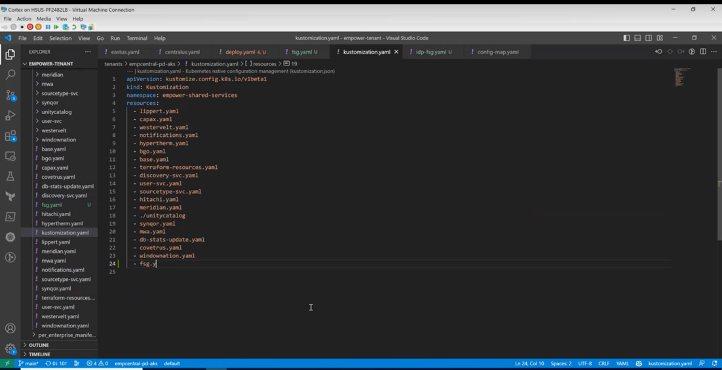722x370 pixels.
Task: Go to previous change in editor toolbar
Action: click(658, 52)
